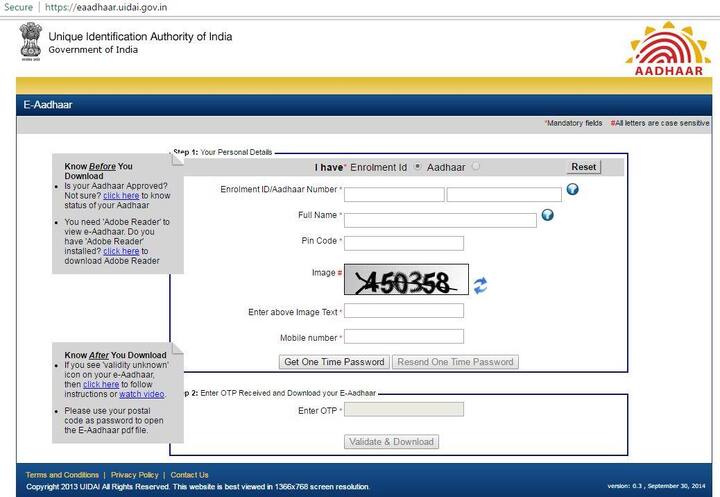Click the version 0.3 footer text
This screenshot has width=720, height=497.
coord(656,486)
